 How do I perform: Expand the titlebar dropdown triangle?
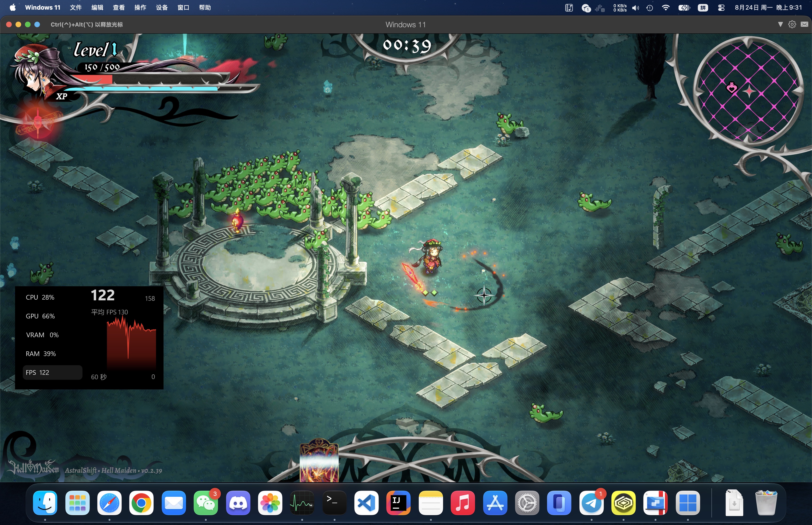(x=780, y=24)
